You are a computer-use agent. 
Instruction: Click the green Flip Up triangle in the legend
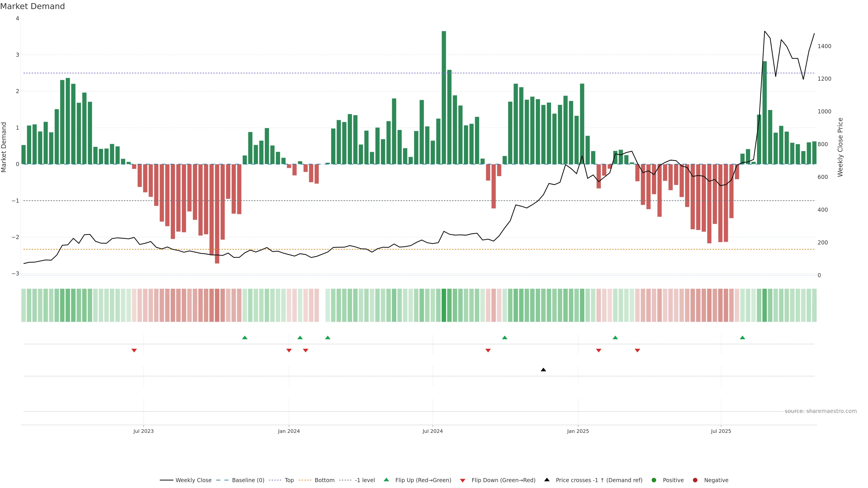pyautogui.click(x=387, y=480)
